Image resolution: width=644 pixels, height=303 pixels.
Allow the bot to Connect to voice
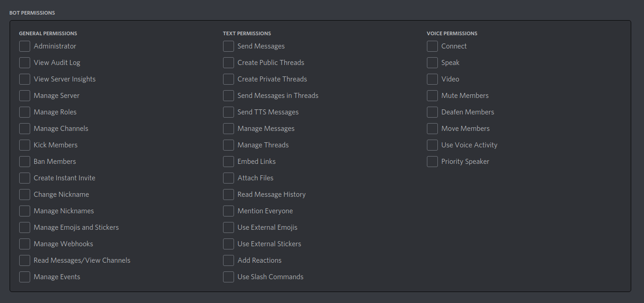coord(432,46)
